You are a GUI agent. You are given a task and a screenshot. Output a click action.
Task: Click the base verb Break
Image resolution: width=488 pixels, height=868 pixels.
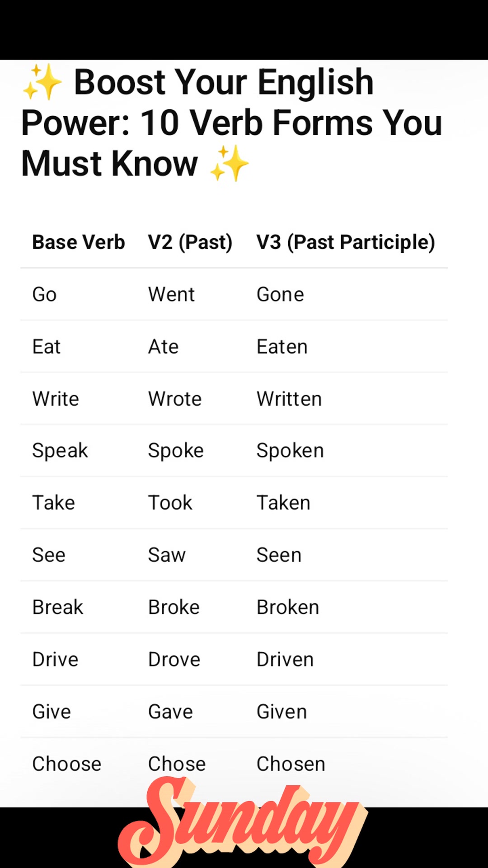tap(58, 608)
